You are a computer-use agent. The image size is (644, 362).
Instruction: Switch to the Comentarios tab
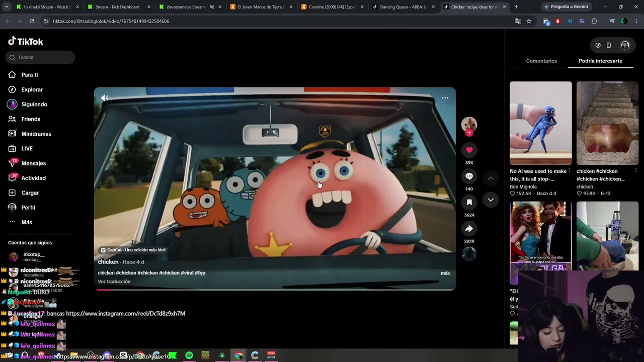(x=541, y=61)
